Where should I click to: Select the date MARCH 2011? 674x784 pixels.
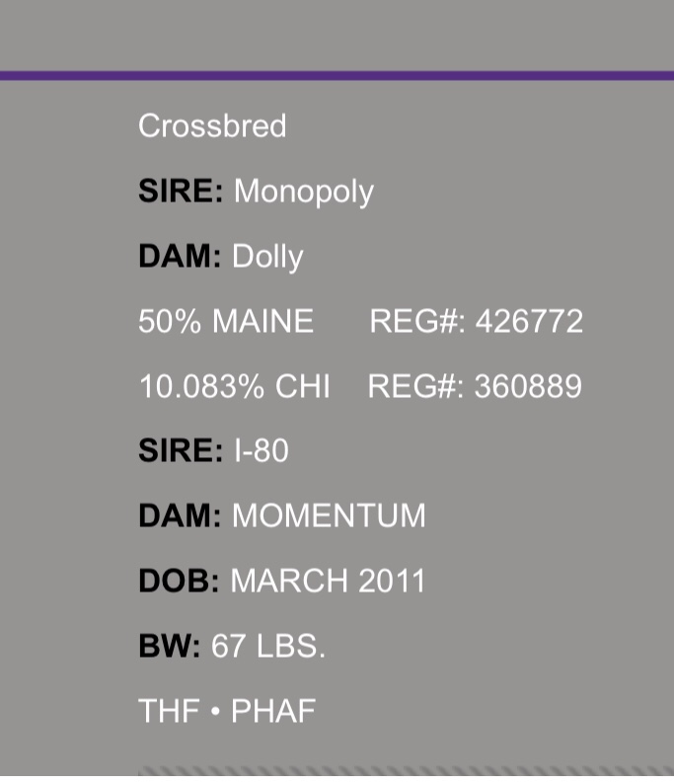[x=328, y=581]
